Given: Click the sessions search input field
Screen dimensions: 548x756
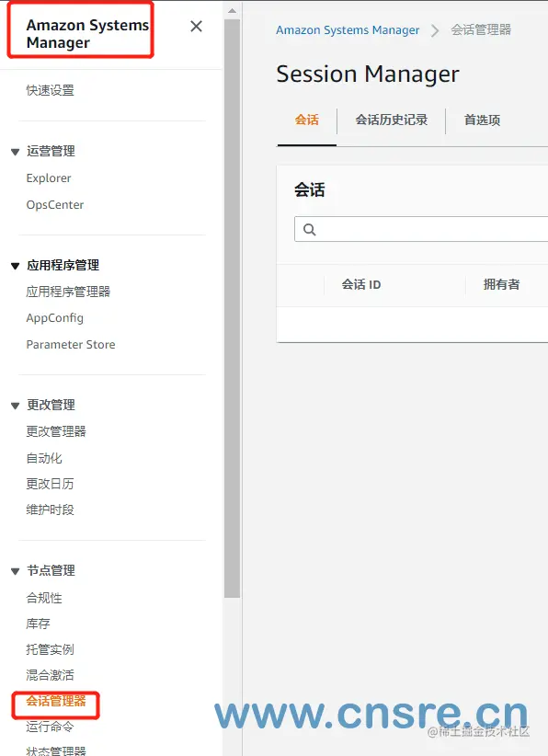Looking at the screenshot, I should click(x=421, y=229).
